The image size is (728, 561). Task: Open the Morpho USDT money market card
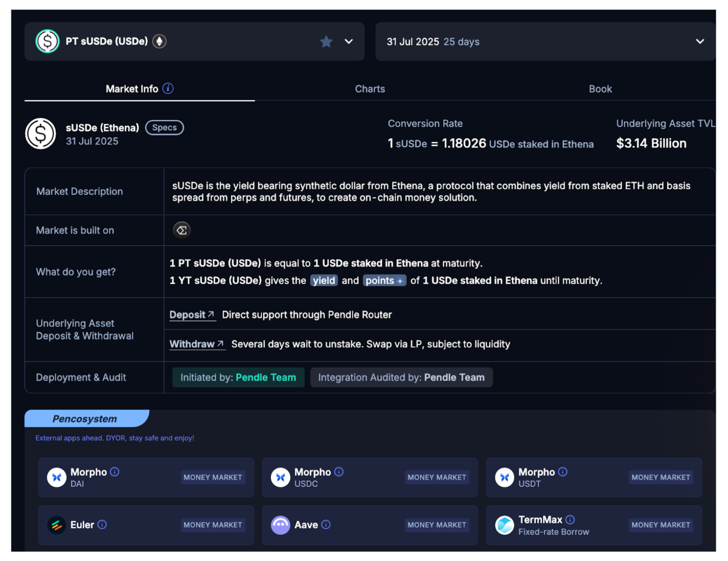[x=593, y=477]
